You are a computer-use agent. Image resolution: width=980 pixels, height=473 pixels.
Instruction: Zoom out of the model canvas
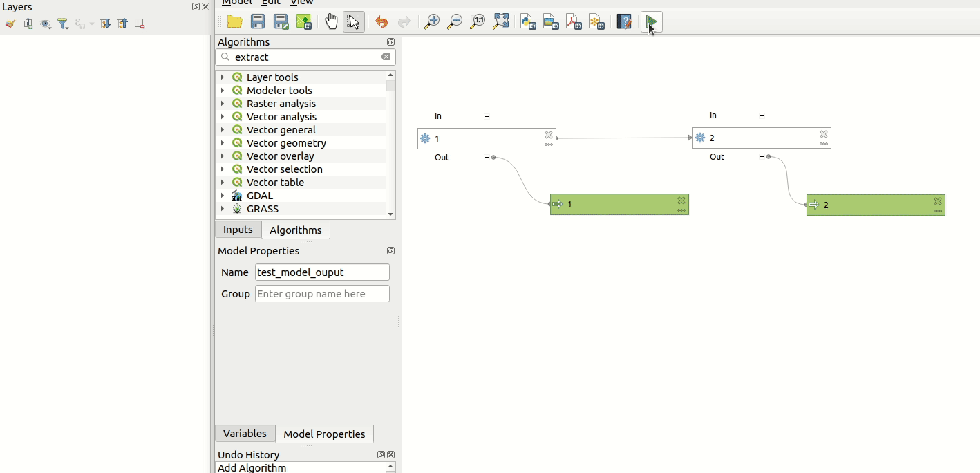[x=454, y=22]
